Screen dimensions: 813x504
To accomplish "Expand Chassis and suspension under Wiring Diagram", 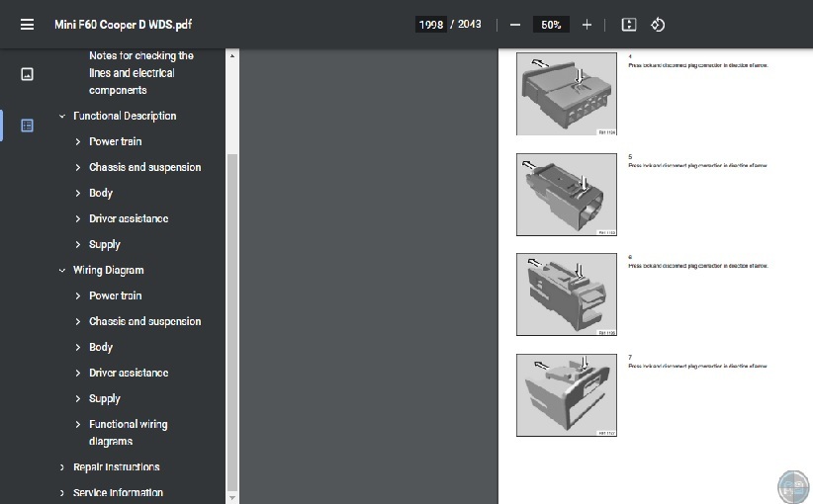I will click(x=78, y=321).
